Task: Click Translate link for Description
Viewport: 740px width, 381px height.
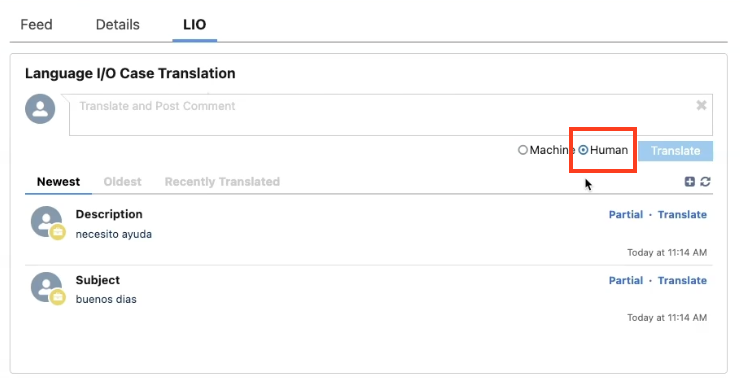Action: pyautogui.click(x=682, y=214)
